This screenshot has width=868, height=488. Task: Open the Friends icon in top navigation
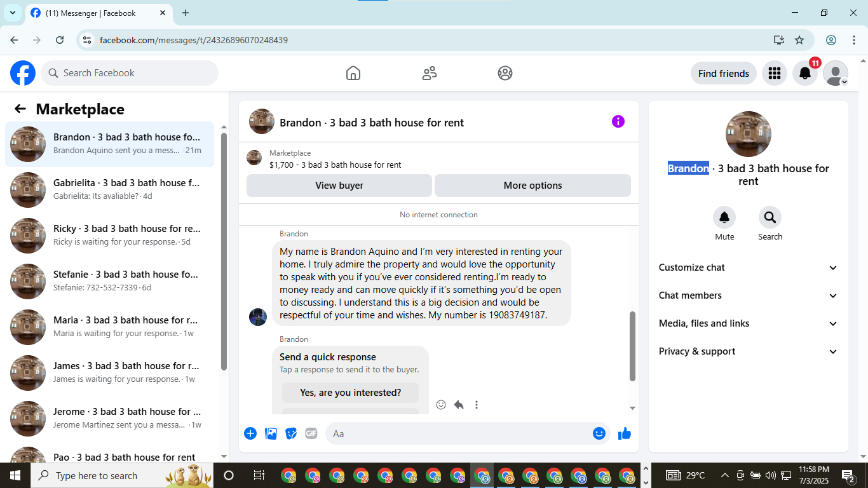coord(430,73)
